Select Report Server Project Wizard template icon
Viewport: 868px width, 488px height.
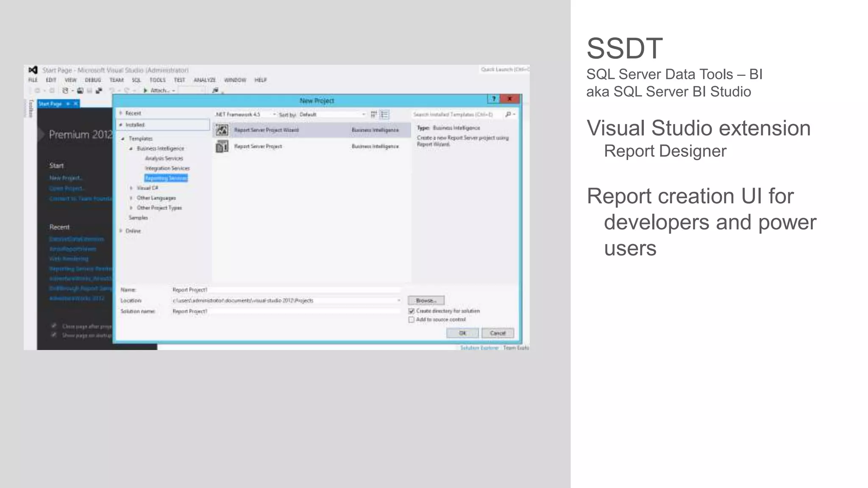point(222,130)
